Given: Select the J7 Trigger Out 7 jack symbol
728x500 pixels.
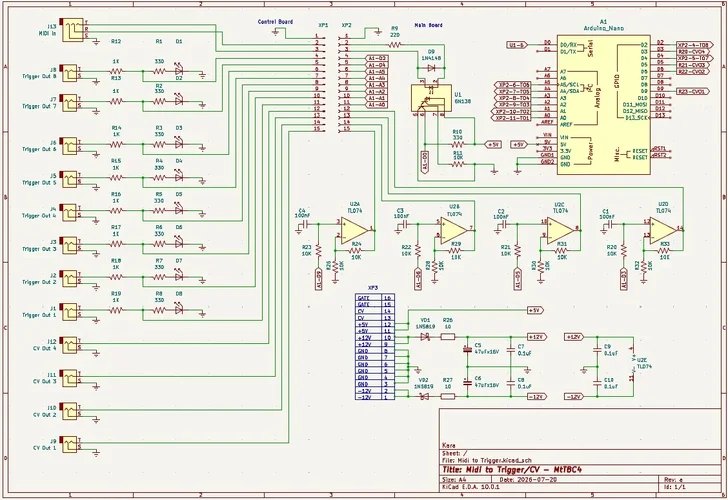Looking at the screenshot, I should coord(69,102).
